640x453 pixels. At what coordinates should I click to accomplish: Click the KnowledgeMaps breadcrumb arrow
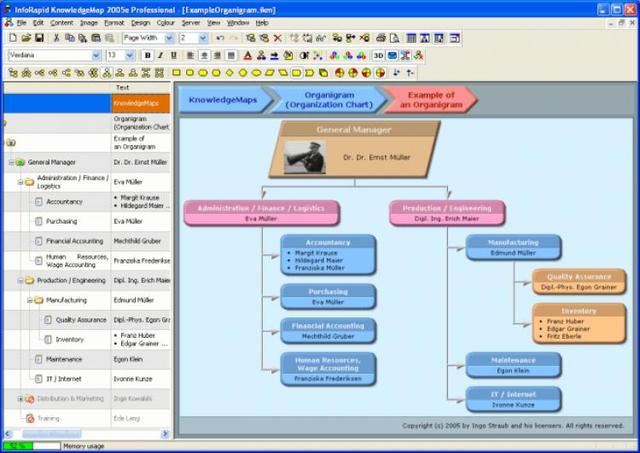[226, 100]
